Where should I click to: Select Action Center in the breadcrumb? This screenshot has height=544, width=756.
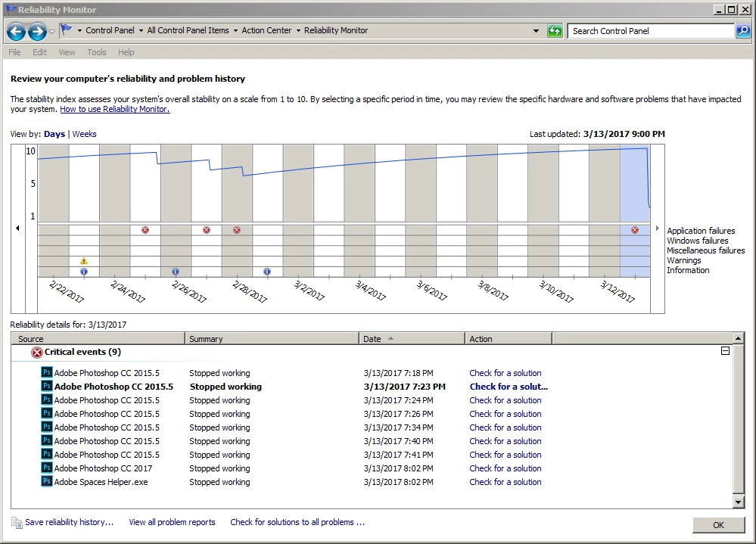266,30
